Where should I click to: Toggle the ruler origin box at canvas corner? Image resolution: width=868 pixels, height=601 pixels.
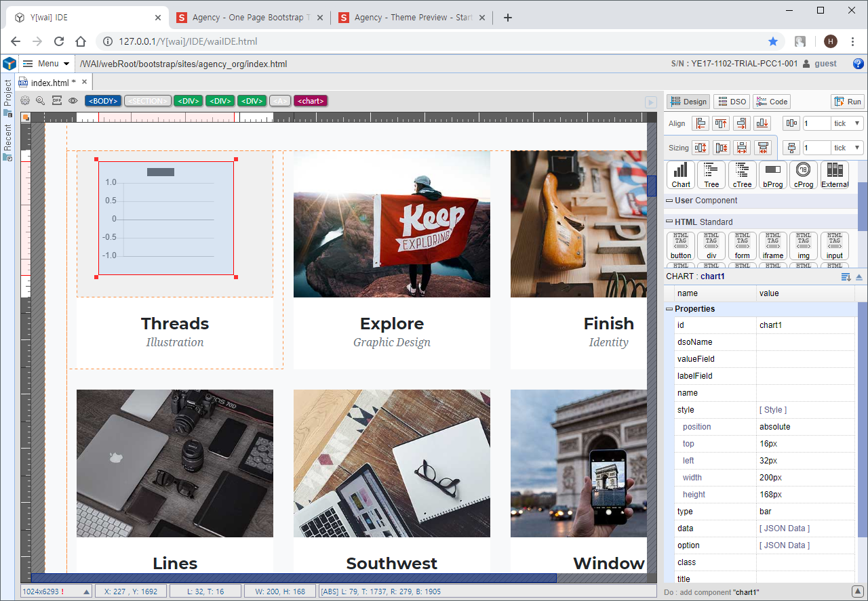(26, 117)
